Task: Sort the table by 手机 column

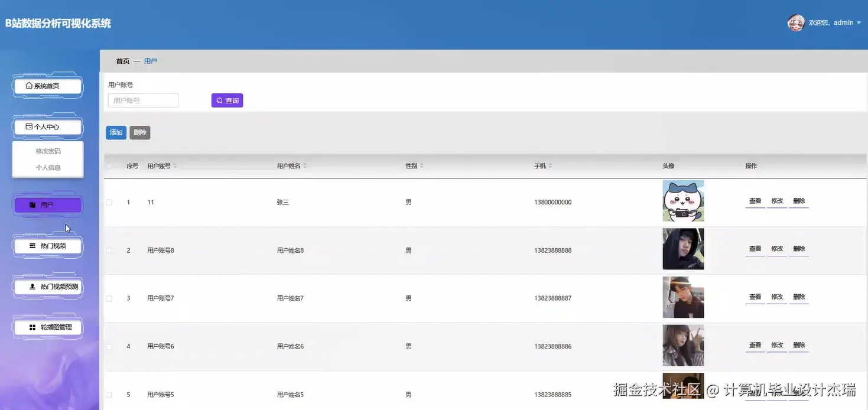Action: click(x=550, y=166)
